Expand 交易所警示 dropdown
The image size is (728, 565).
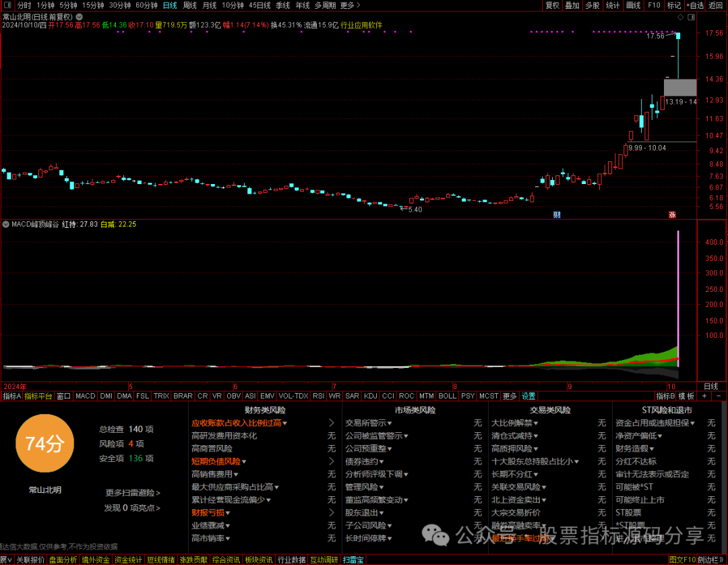coord(390,423)
